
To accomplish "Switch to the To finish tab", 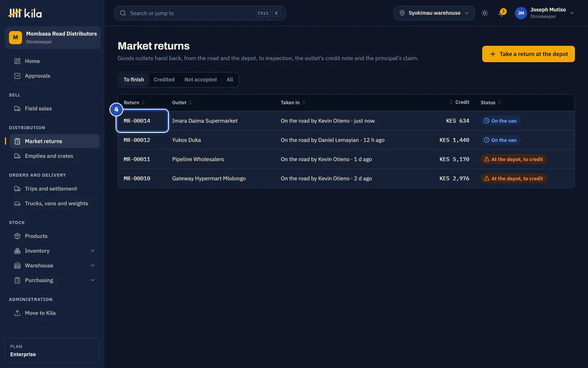I will [134, 80].
